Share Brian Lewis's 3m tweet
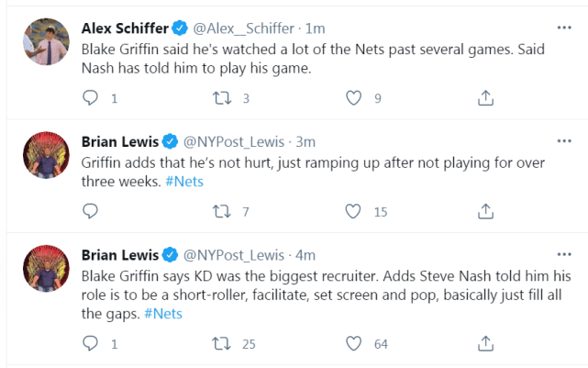The height and width of the screenshot is (368, 588). (x=486, y=211)
